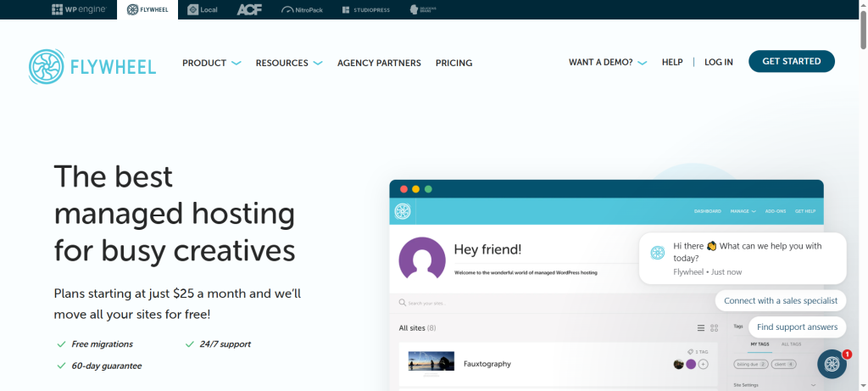Viewport: 868px width, 391px height.
Task: Open the Local brand link
Action: click(x=202, y=9)
